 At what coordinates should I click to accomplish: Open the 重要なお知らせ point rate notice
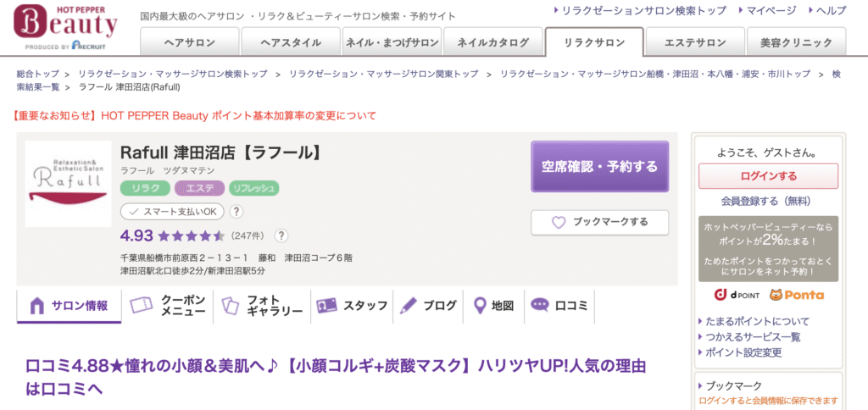pos(195,115)
